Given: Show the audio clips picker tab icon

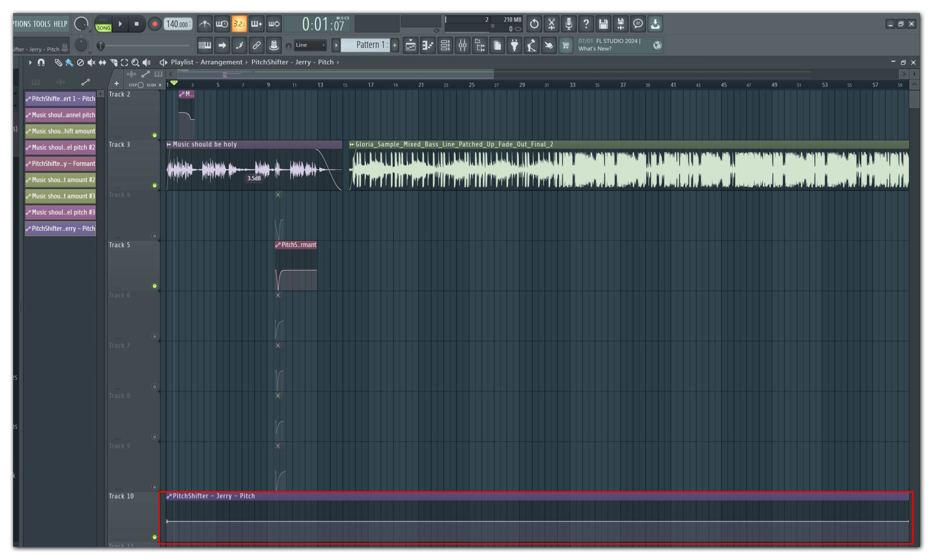Looking at the screenshot, I should point(60,82).
